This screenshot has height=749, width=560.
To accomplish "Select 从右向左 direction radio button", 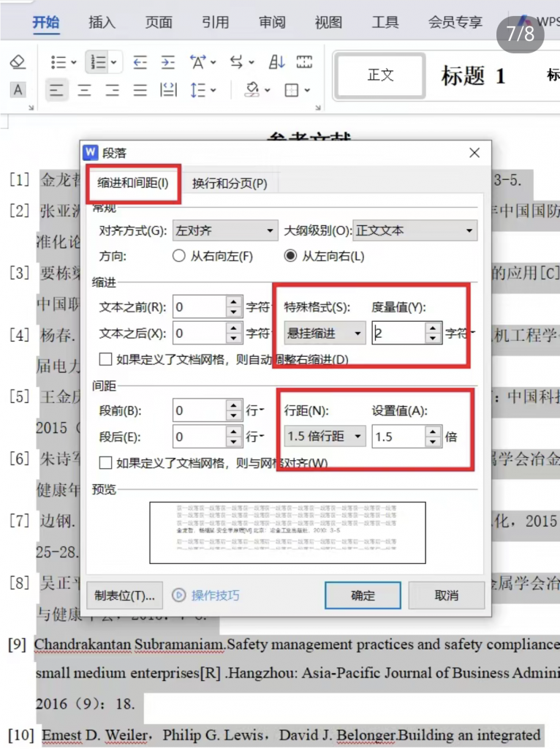I will [178, 256].
